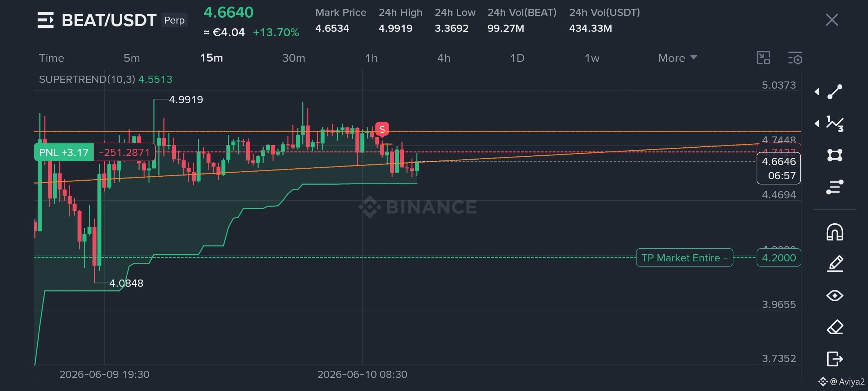868x391 pixels.
Task: Switch to the 5m timeframe
Action: click(x=132, y=58)
